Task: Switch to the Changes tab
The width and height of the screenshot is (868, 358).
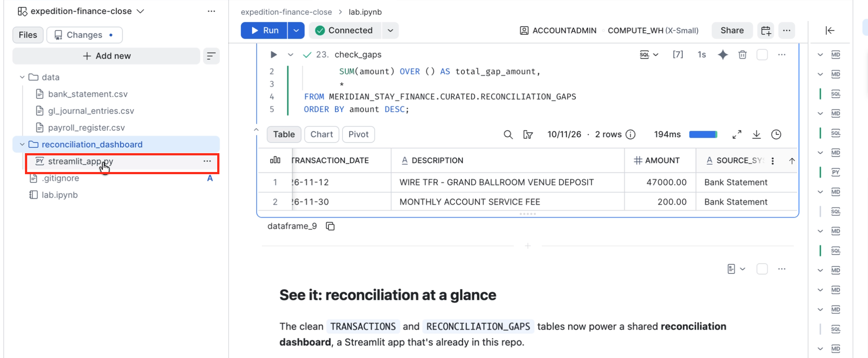Action: click(85, 35)
